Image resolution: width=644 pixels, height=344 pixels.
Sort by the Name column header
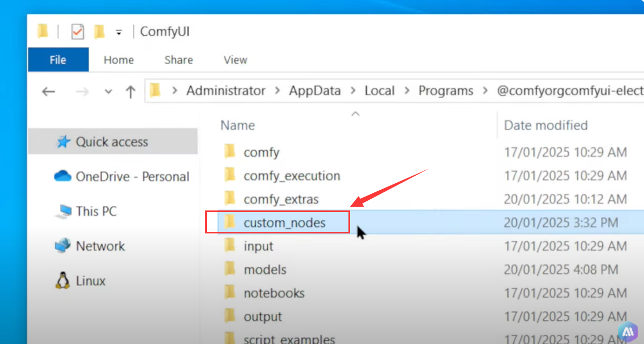pyautogui.click(x=238, y=126)
